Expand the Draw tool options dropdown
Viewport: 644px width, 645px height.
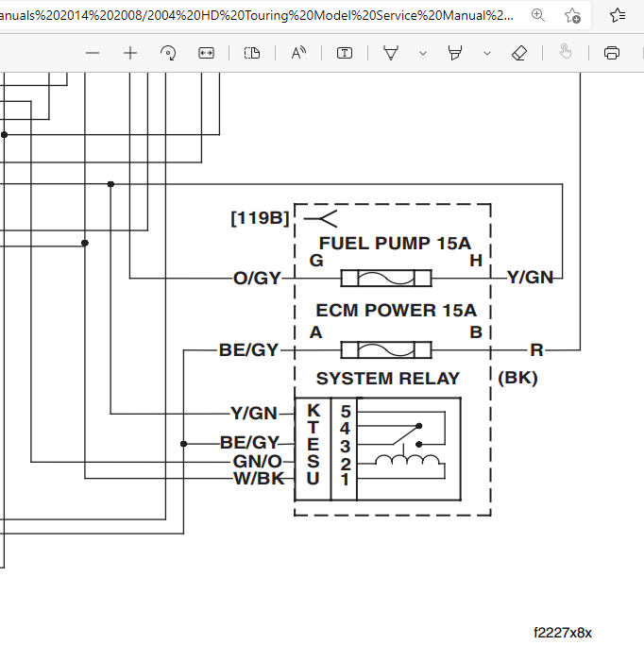tap(422, 53)
